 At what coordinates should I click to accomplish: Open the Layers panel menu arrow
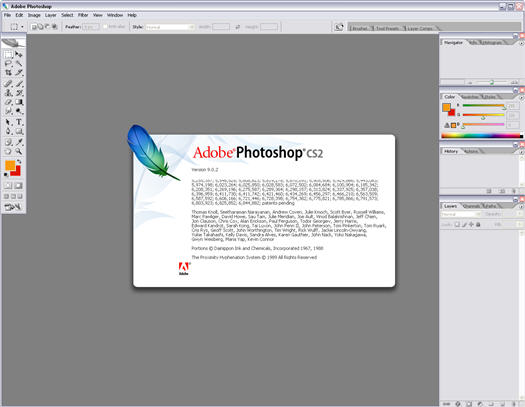pos(521,207)
